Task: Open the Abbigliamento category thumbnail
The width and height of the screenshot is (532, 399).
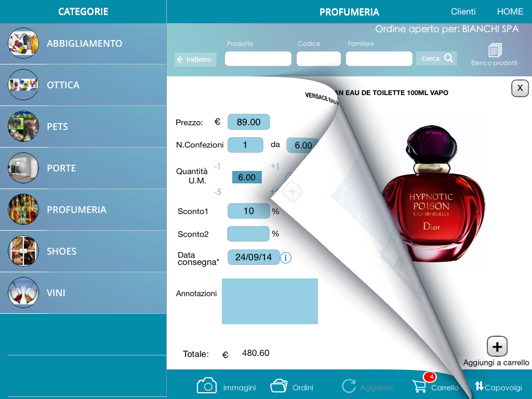Action: [23, 43]
